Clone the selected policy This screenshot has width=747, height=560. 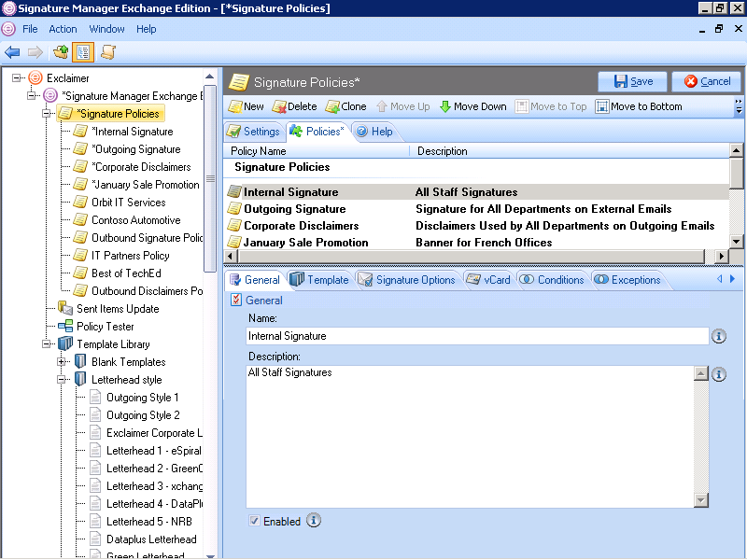[346, 106]
